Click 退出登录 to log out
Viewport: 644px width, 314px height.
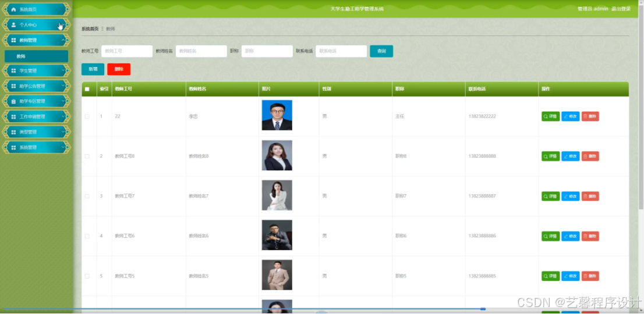click(x=621, y=9)
